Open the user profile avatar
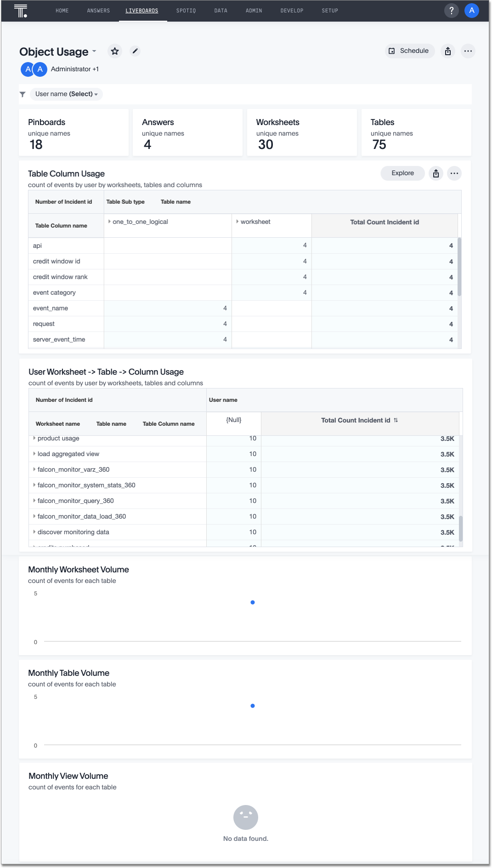 pos(471,11)
